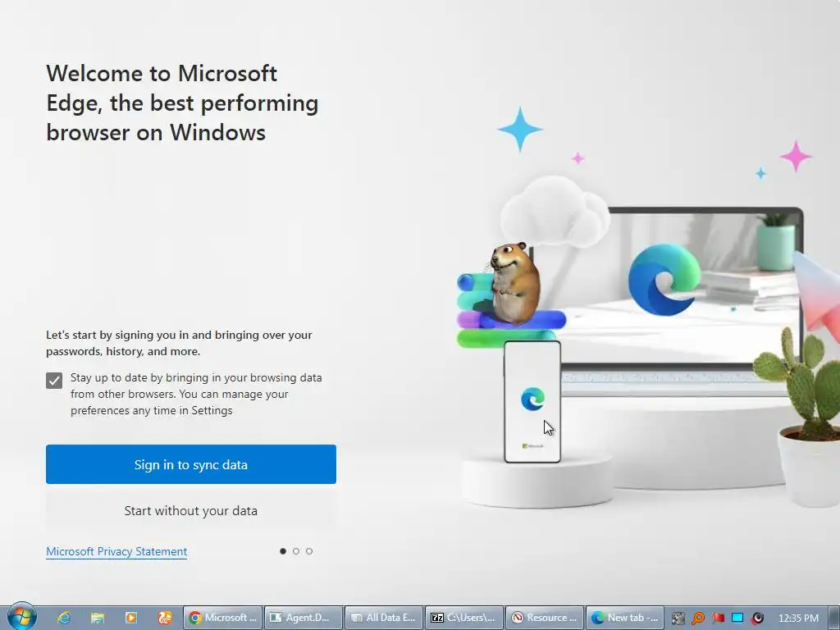Open the Windows Start menu orb
The image size is (840, 630).
[x=22, y=617]
